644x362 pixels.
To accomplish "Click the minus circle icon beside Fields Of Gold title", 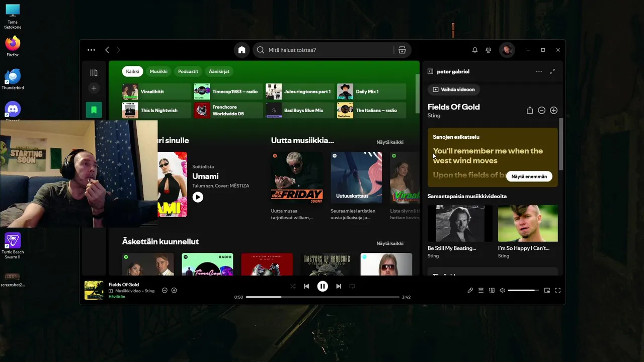I will pyautogui.click(x=541, y=110).
